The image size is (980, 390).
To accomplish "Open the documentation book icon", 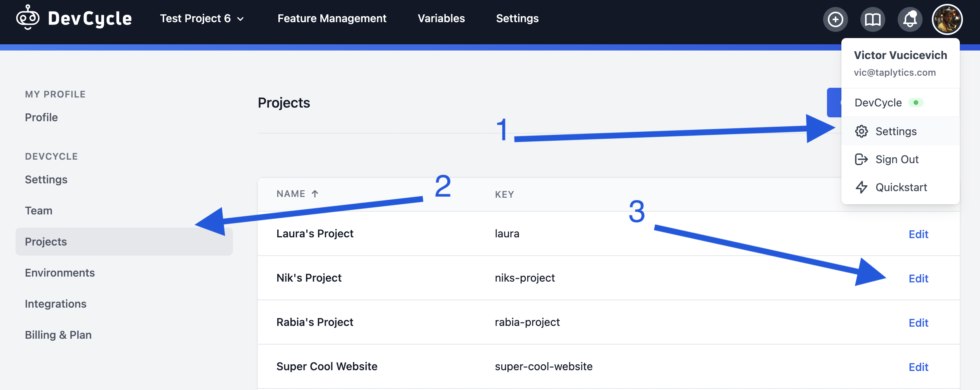I will [872, 19].
